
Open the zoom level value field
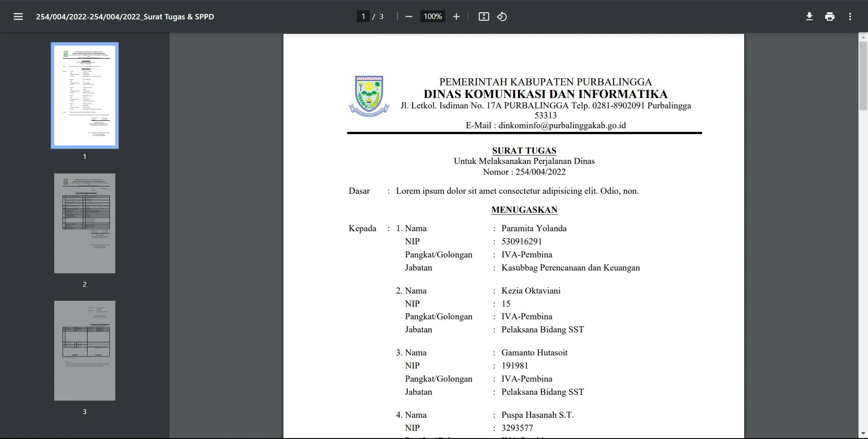point(432,16)
